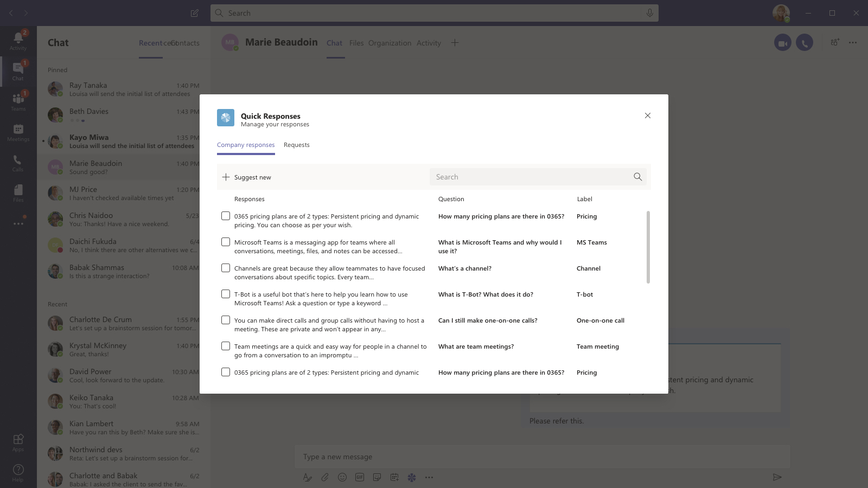868x488 pixels.
Task: Open more apps ellipsis in left rail
Action: [18, 223]
